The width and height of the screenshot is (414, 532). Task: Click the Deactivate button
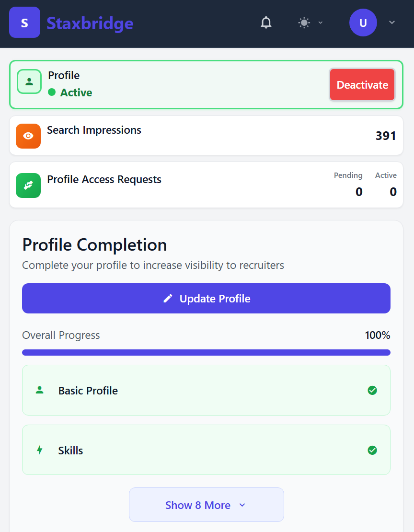point(362,84)
